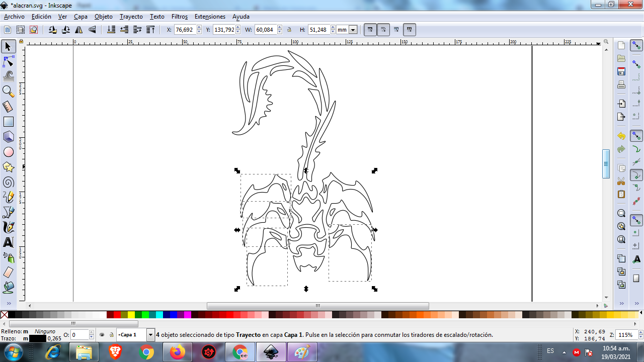Toggle current layer visibility eye
This screenshot has width=644, height=362.
pyautogui.click(x=102, y=334)
